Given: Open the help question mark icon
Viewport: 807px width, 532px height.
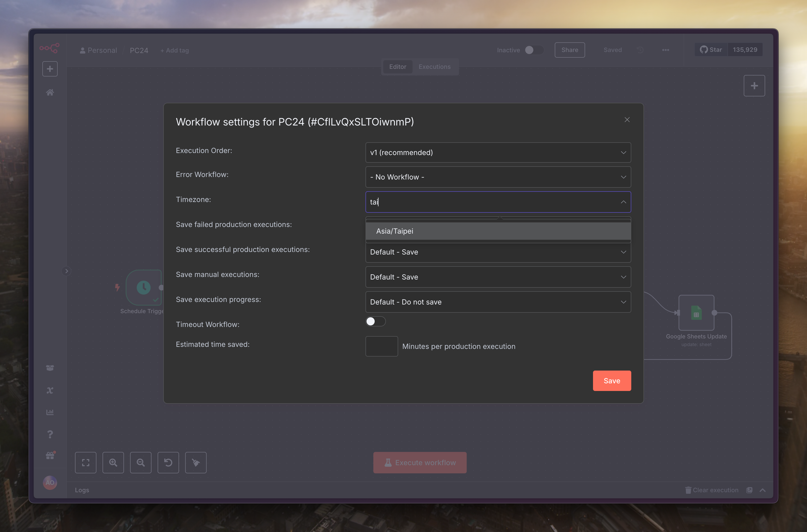Looking at the screenshot, I should tap(50, 434).
